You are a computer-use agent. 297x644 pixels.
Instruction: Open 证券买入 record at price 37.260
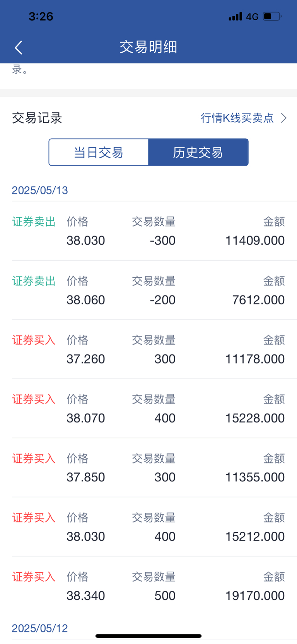[x=148, y=349]
